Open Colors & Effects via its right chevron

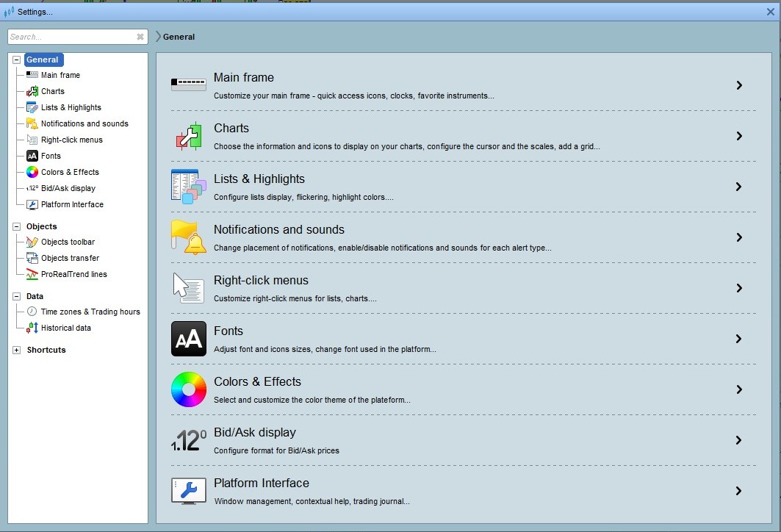(739, 389)
